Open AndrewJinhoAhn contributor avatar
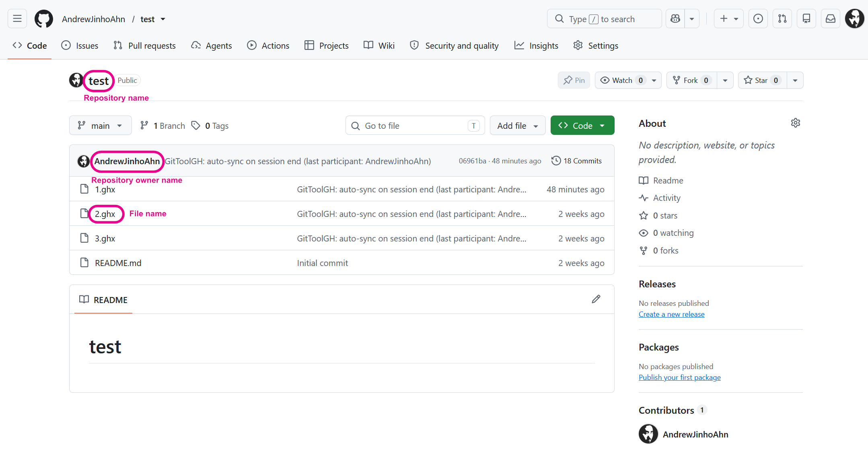868x460 pixels. (x=648, y=434)
